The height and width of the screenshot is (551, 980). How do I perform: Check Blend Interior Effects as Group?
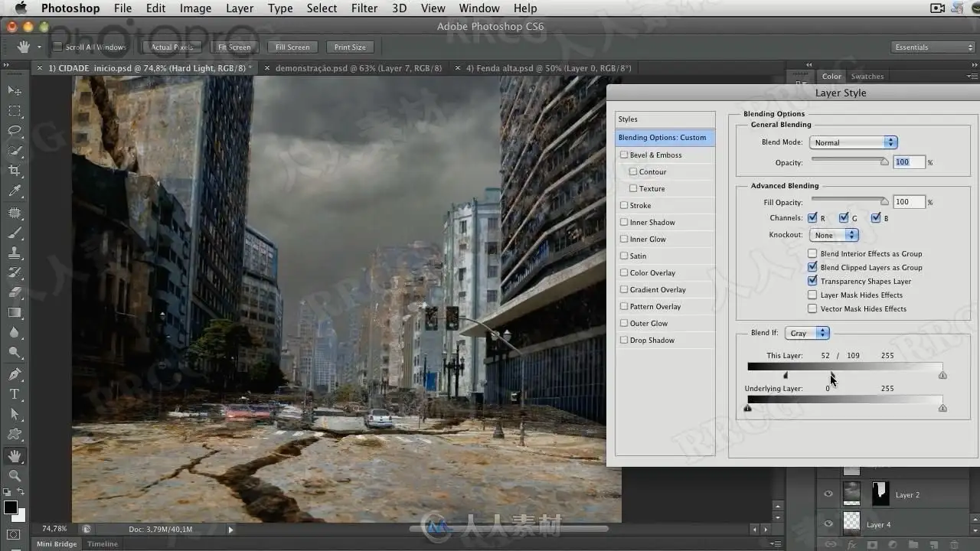point(812,253)
